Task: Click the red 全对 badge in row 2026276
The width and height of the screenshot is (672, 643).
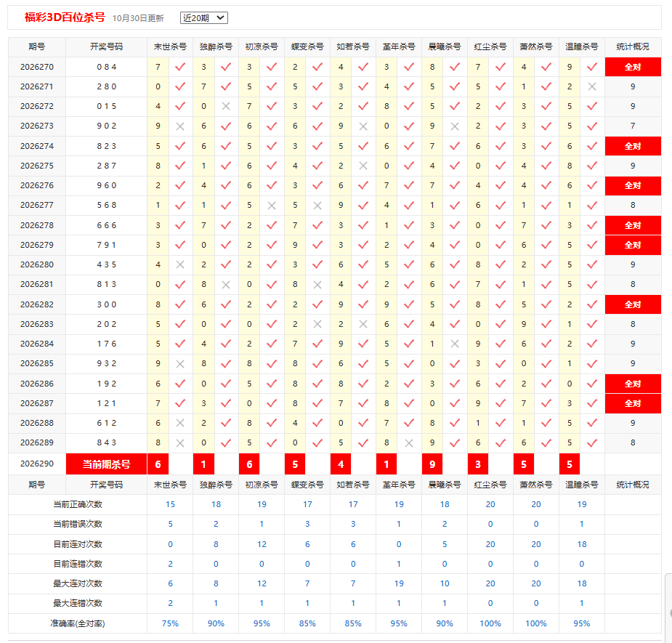Action: point(633,185)
